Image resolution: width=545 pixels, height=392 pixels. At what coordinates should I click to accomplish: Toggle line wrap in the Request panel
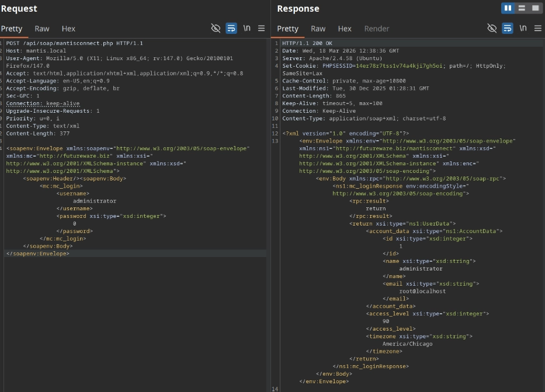[231, 28]
